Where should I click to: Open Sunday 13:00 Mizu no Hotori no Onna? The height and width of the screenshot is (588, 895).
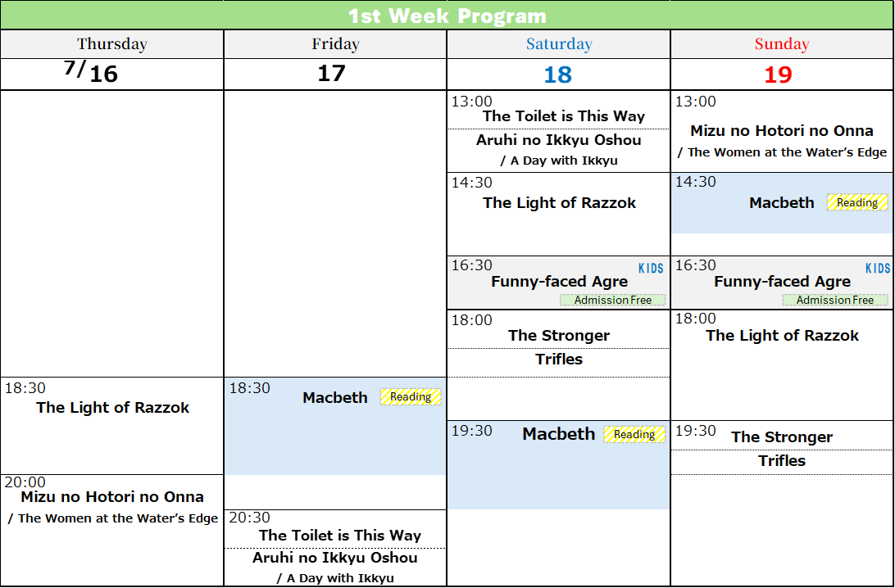(782, 131)
